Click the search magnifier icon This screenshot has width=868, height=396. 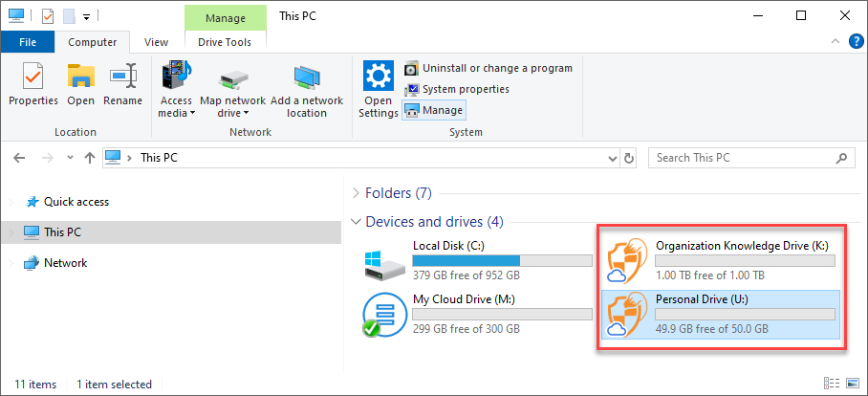click(x=841, y=158)
